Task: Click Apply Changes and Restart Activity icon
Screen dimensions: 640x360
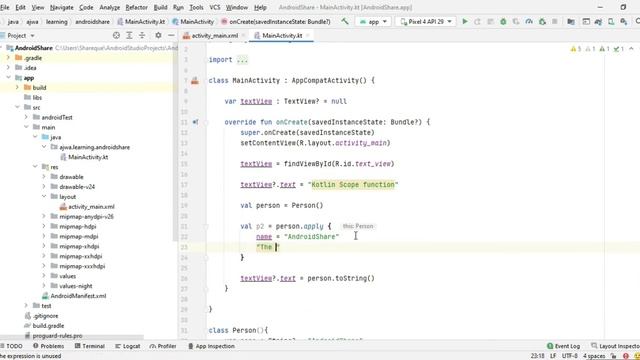Action: coord(478,21)
